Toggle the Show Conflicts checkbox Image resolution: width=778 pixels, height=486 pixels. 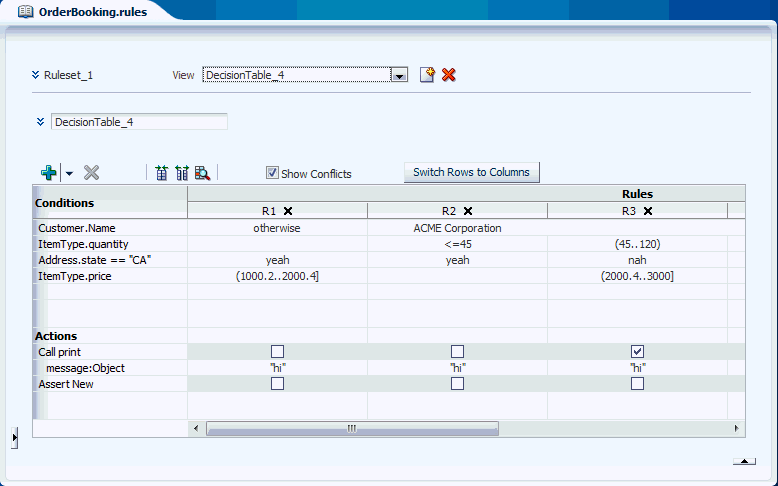[x=272, y=173]
